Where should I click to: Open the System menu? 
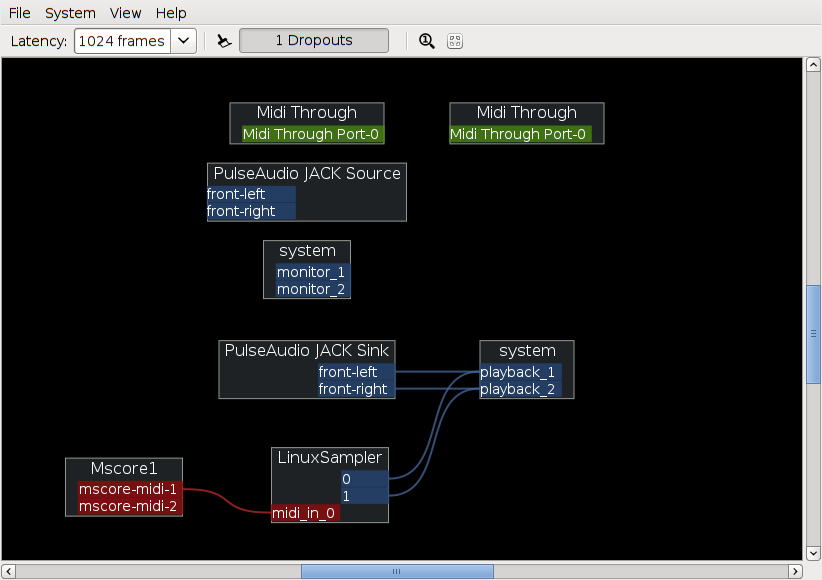click(x=70, y=13)
